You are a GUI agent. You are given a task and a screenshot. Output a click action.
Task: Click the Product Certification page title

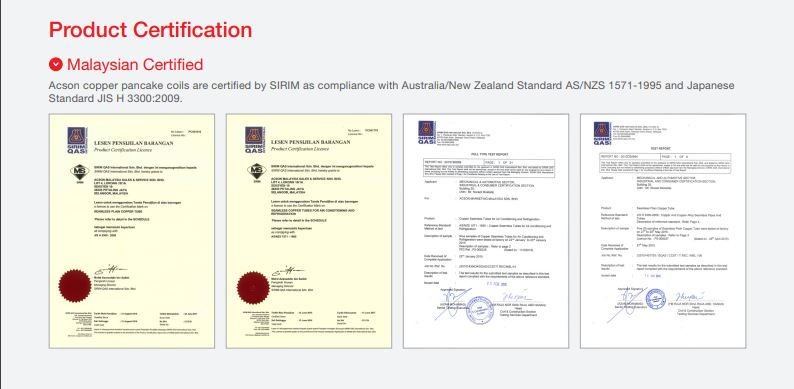pyautogui.click(x=150, y=30)
